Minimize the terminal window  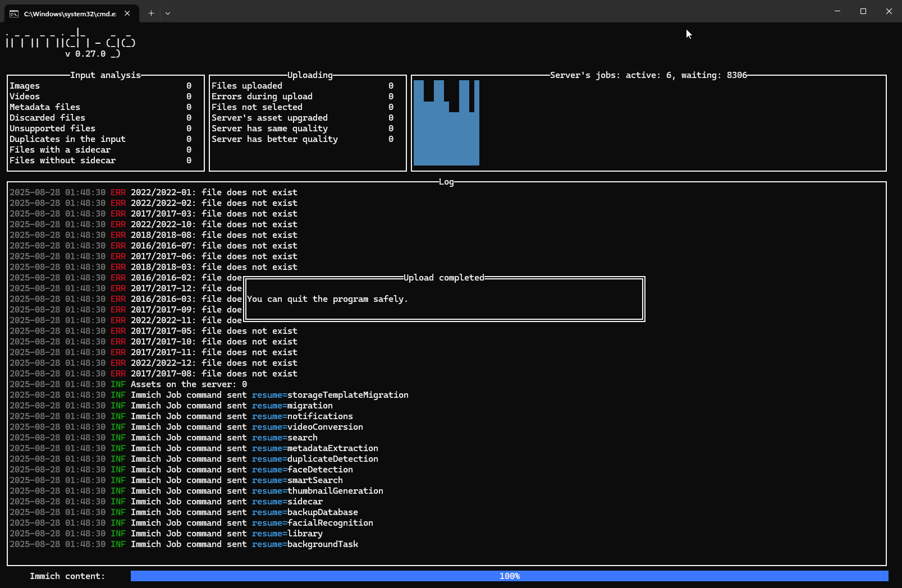coord(837,11)
